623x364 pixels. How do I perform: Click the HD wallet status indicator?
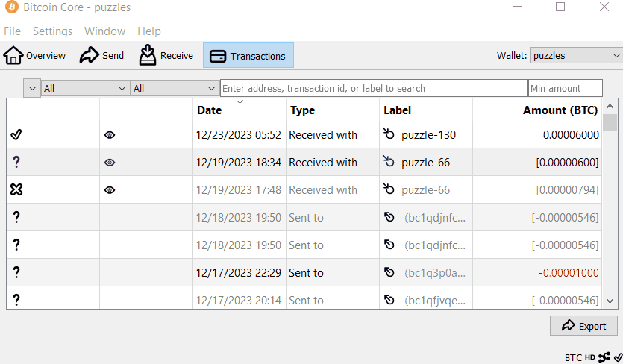590,357
